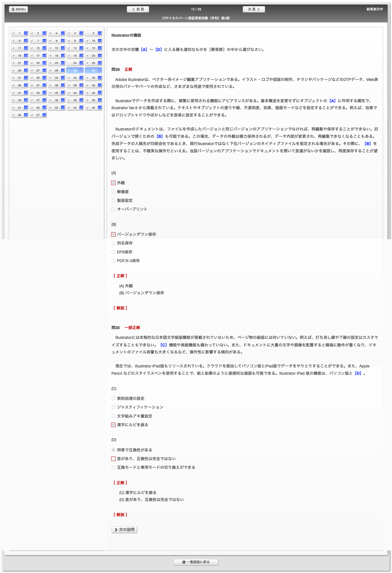Select 互換モードと専用モードの切り換えができる option
The height and width of the screenshot is (573, 392).
[x=113, y=467]
